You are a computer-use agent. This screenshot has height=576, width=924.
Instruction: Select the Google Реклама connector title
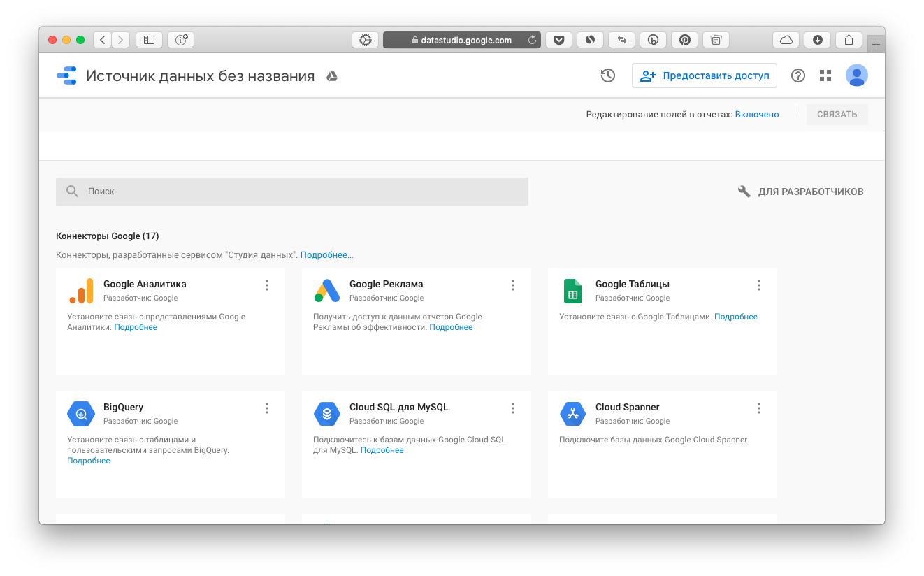coord(387,284)
